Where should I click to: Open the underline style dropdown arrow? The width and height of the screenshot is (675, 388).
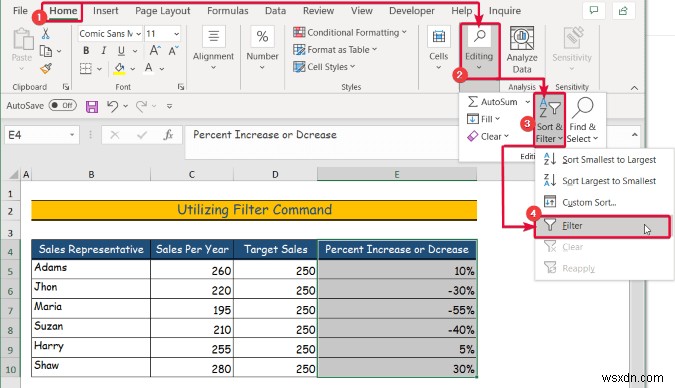135,51
